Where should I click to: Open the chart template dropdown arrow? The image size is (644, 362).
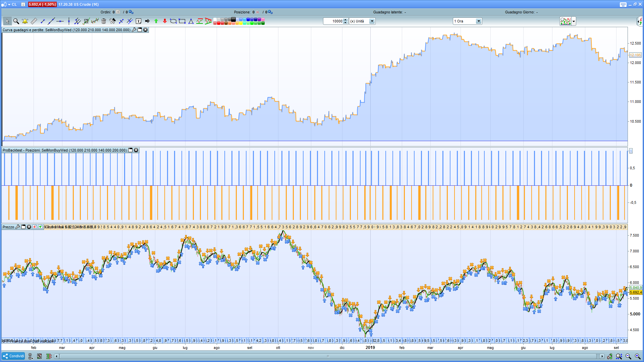click(x=574, y=21)
